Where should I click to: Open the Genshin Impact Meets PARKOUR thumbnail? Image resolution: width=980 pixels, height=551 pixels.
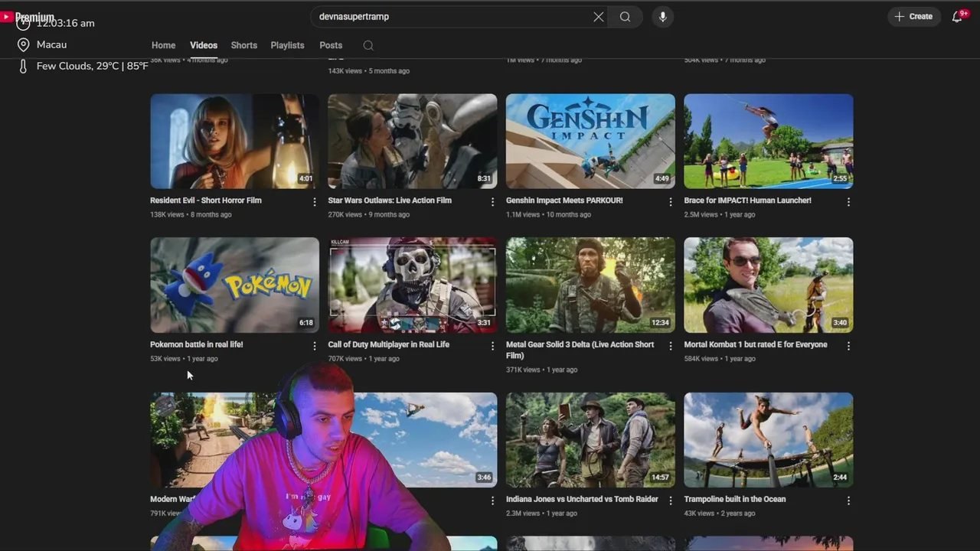pyautogui.click(x=590, y=141)
